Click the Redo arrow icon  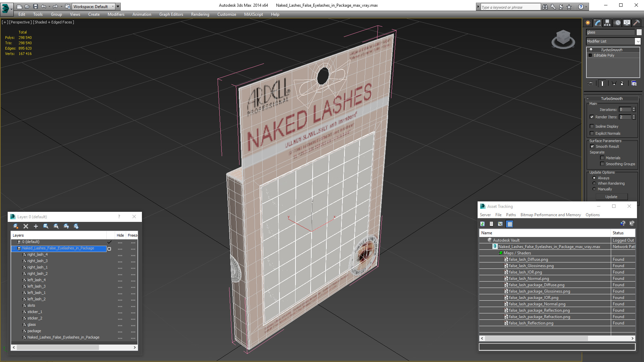(55, 6)
